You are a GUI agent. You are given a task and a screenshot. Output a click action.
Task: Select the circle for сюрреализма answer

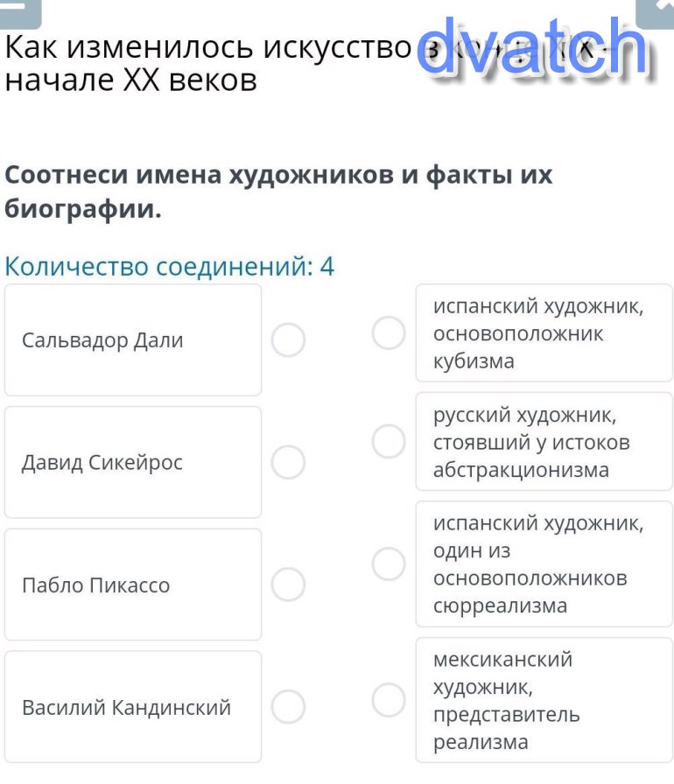[389, 563]
